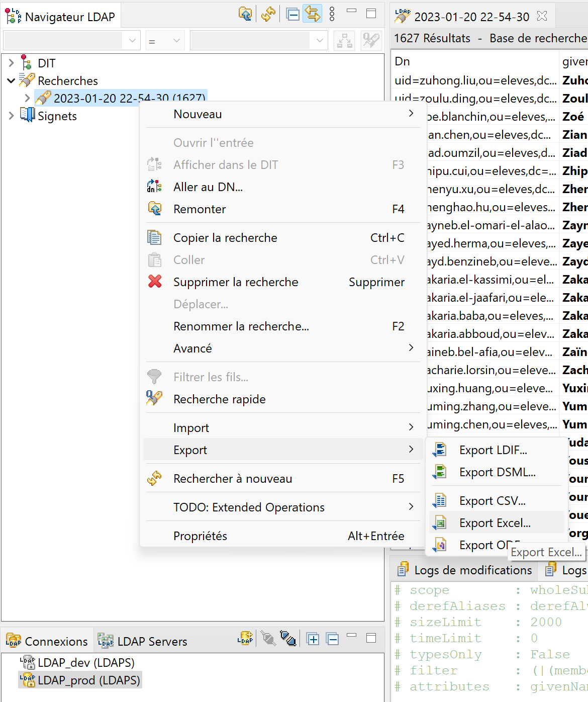Click the red X Supprimer la recherche entry
The image size is (588, 702).
pyautogui.click(x=236, y=282)
